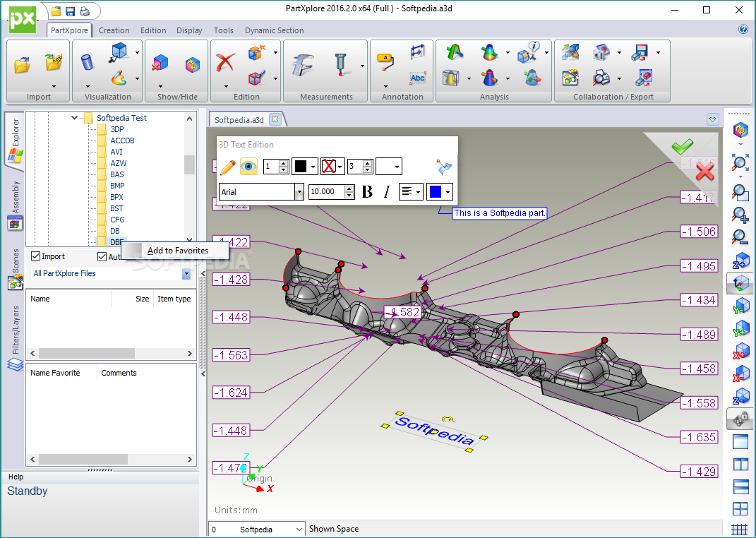Screen dimensions: 756x538
Task: Switch to Y+ view
Action: coord(740,328)
